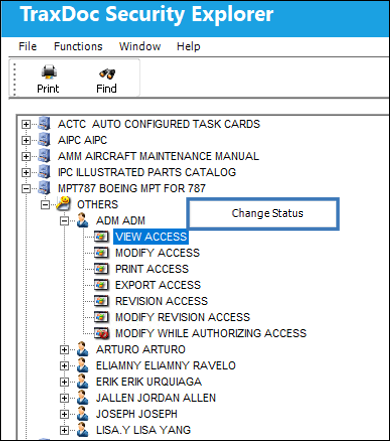Image resolution: width=390 pixels, height=441 pixels.
Task: Open the Help menu
Action: [188, 46]
